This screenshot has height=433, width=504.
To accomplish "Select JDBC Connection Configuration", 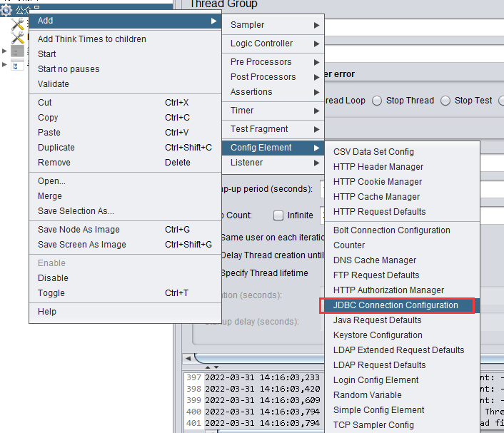I will click(402, 305).
